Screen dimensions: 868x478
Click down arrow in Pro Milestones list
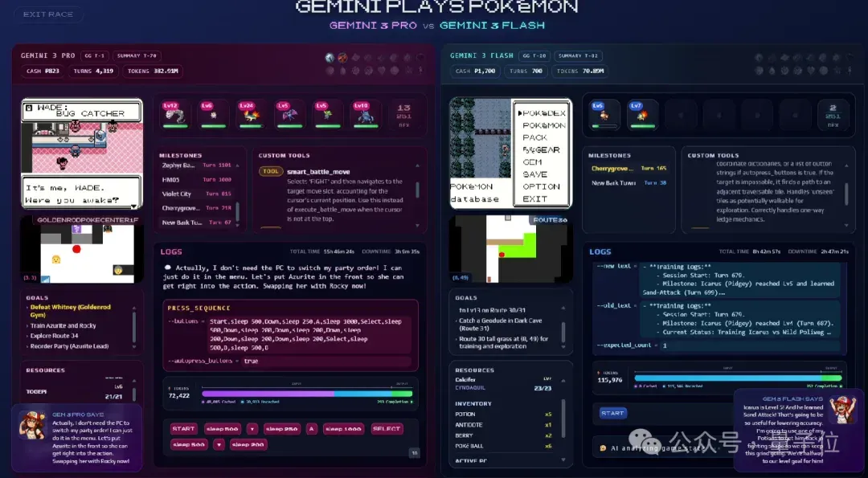pos(237,225)
